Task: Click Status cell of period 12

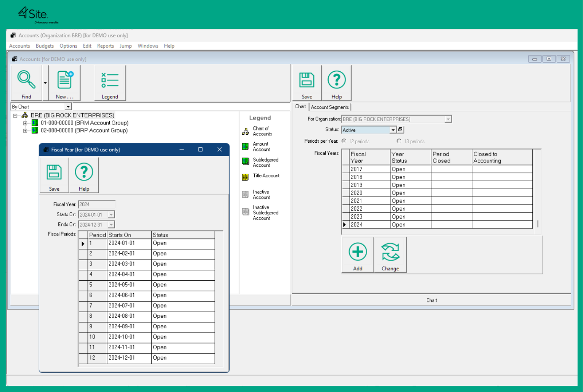Action: click(183, 358)
